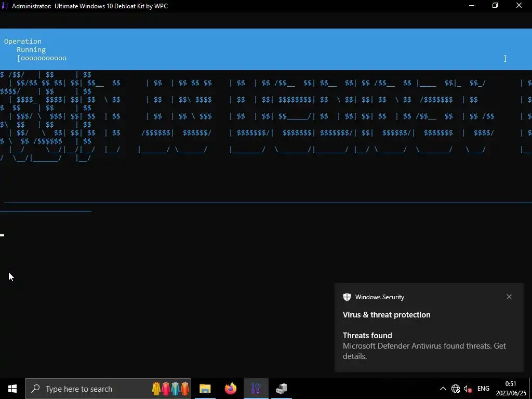
Task: Open the installer app taskbar icon
Action: point(281,389)
